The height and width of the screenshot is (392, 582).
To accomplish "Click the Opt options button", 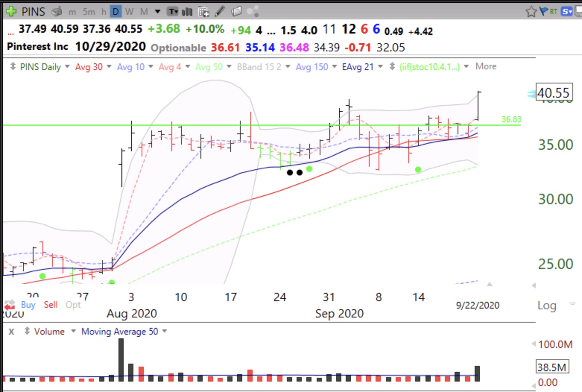I will [73, 305].
